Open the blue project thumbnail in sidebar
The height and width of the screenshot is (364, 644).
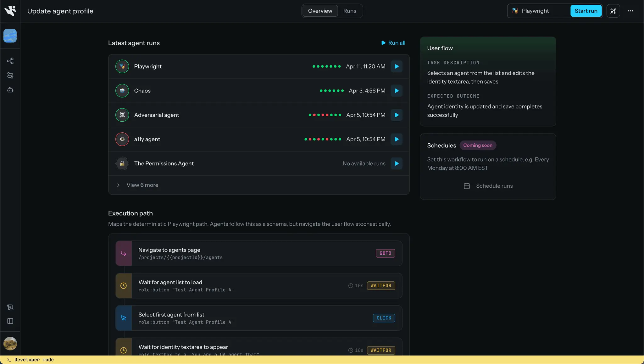10,36
